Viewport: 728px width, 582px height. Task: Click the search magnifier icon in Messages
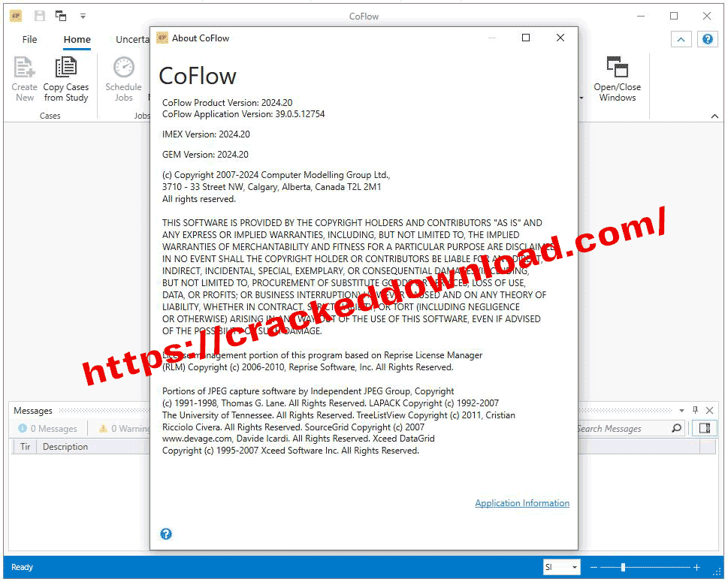pos(676,428)
